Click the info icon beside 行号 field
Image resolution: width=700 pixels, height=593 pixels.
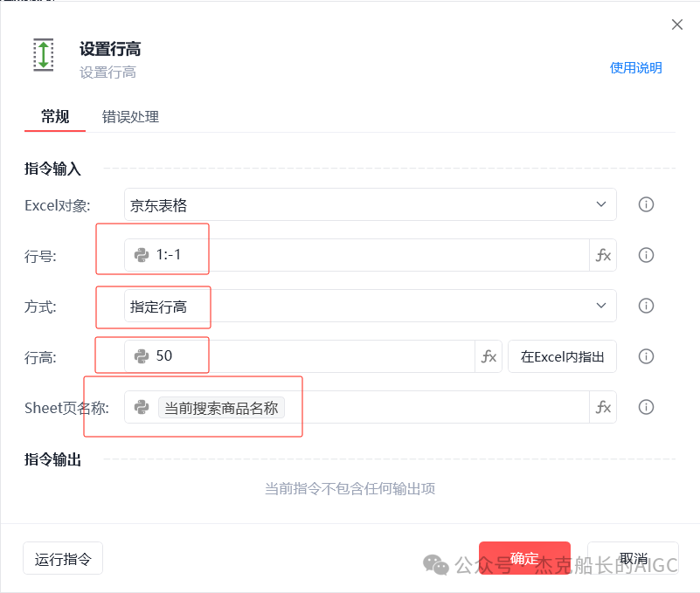click(x=646, y=255)
